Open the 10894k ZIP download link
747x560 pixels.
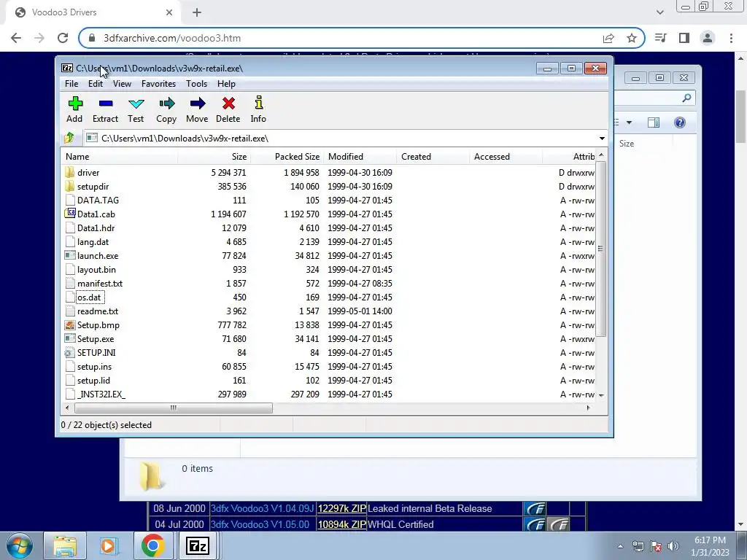click(341, 524)
